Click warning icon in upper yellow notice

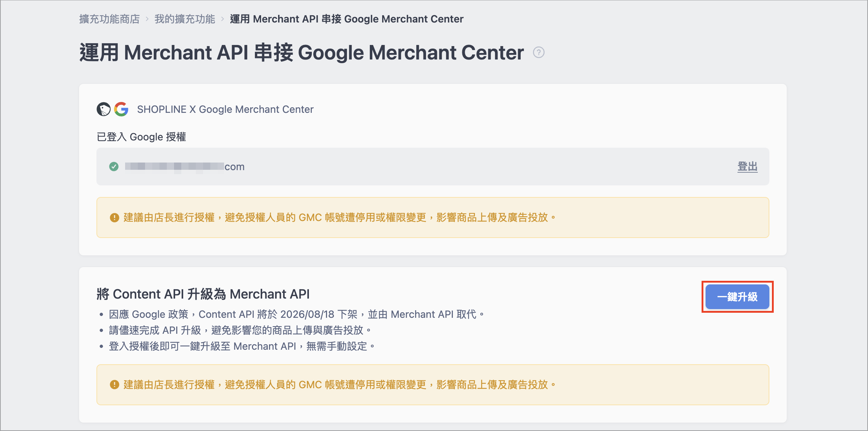click(115, 218)
